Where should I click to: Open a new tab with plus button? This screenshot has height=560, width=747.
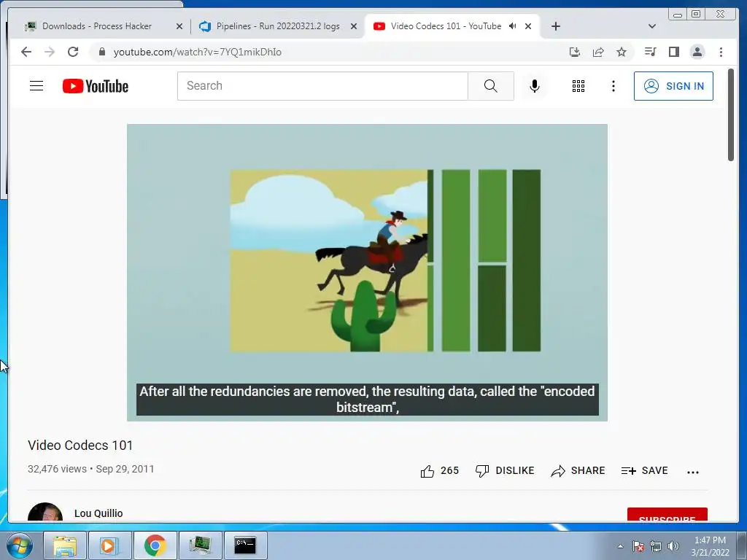555,26
